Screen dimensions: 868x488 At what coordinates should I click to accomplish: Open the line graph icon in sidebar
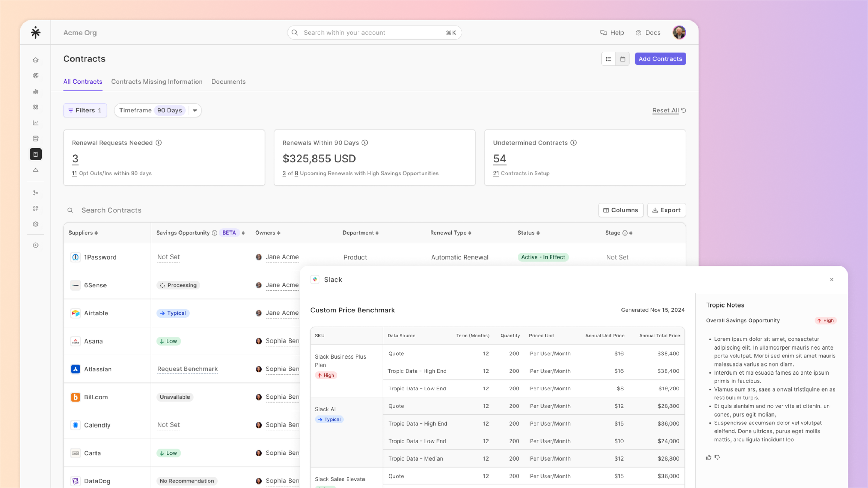35,123
